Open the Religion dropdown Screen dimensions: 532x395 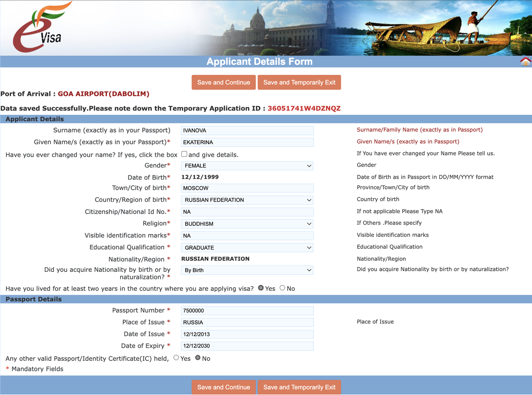click(x=247, y=224)
